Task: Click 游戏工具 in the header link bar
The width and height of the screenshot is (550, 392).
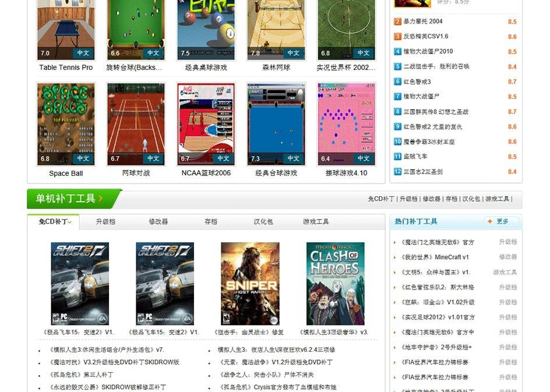Action: pyautogui.click(x=497, y=199)
